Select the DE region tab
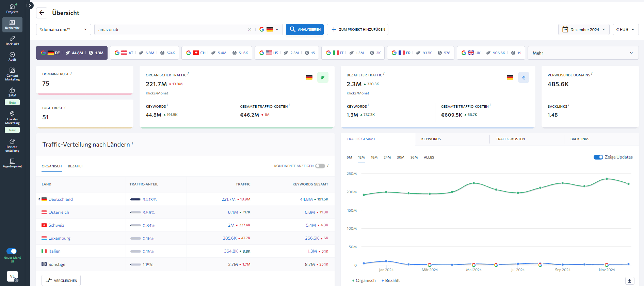The image size is (644, 286). [72, 53]
